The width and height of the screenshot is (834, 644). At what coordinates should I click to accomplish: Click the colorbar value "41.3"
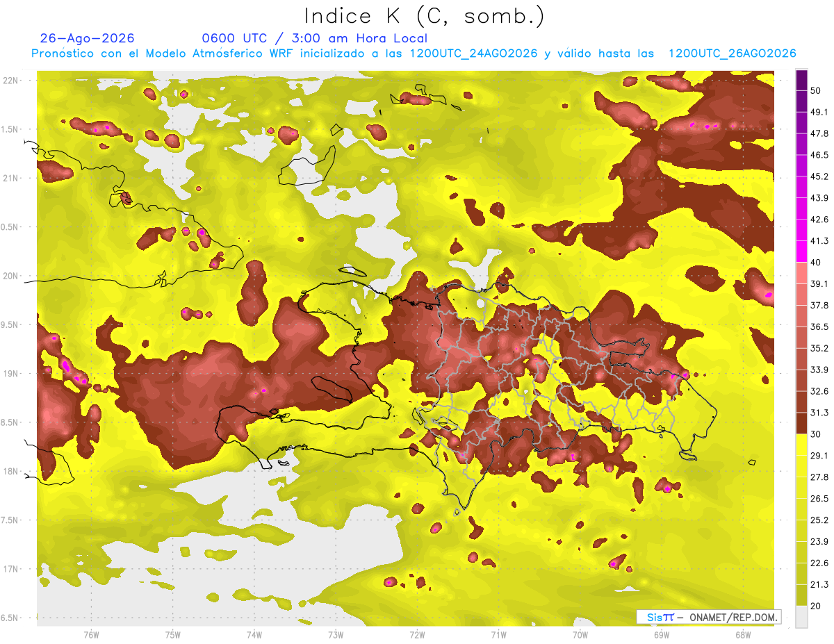[819, 241]
